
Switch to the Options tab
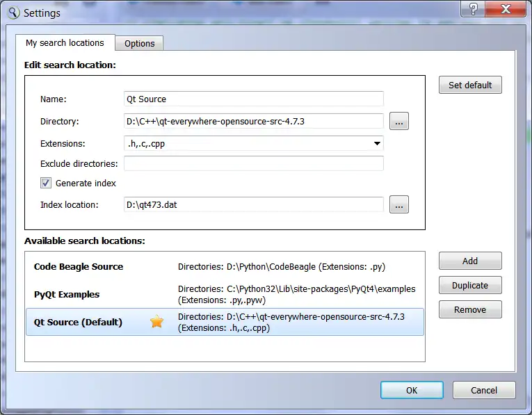coord(140,43)
